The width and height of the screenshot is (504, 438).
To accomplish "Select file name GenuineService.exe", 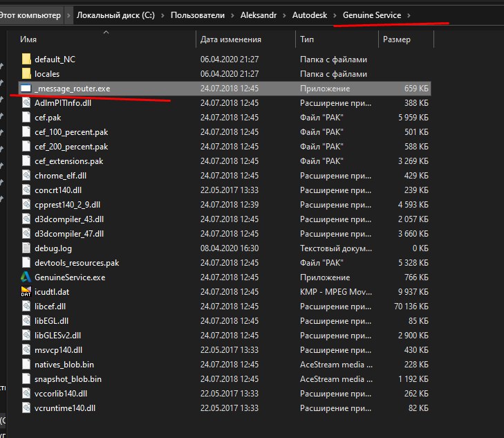I will pyautogui.click(x=70, y=277).
